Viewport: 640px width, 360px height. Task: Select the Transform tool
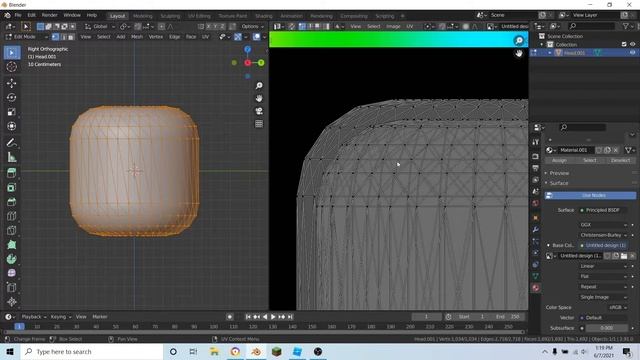[x=11, y=126]
